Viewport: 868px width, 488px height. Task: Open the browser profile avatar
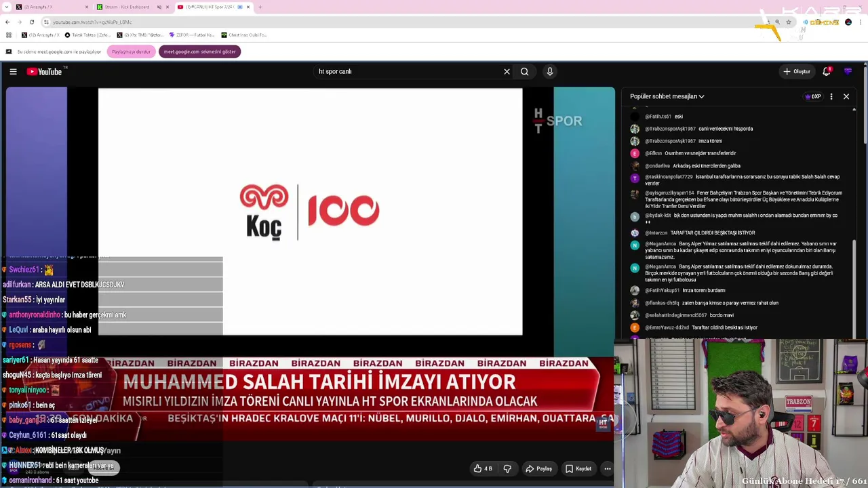(x=848, y=22)
